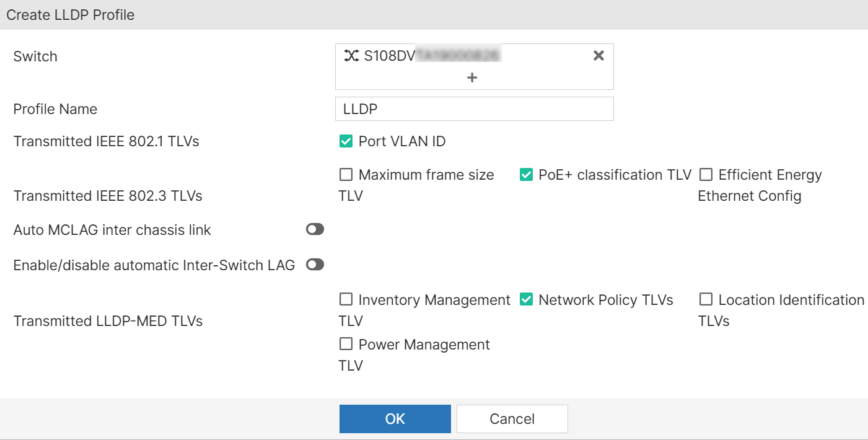The height and width of the screenshot is (440, 868).
Task: Add another switch using the plus icon
Action: pyautogui.click(x=472, y=77)
